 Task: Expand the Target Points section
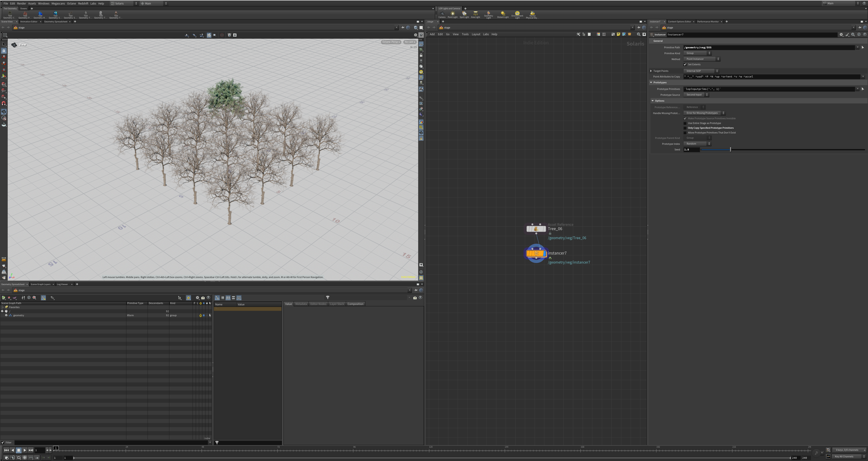pos(651,71)
